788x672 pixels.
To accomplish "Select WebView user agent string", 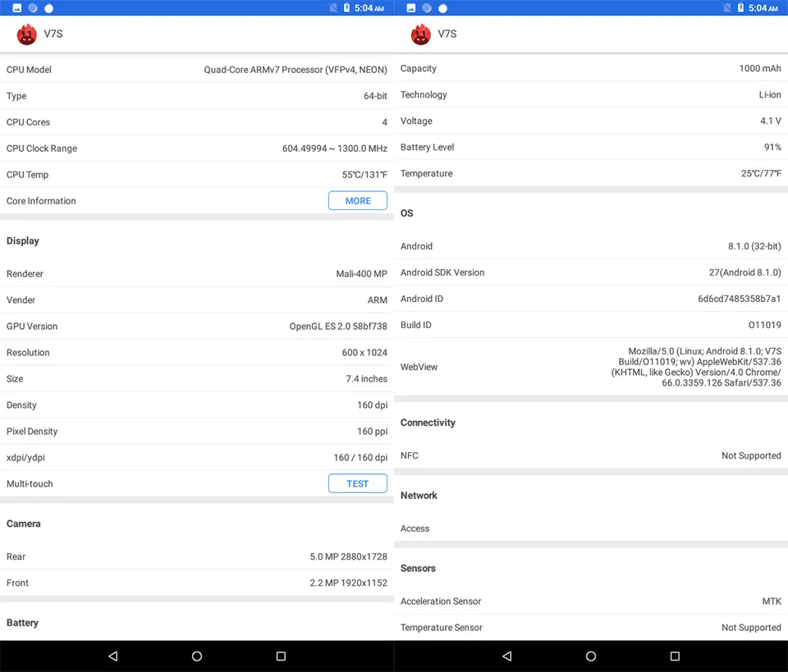I will click(x=696, y=367).
